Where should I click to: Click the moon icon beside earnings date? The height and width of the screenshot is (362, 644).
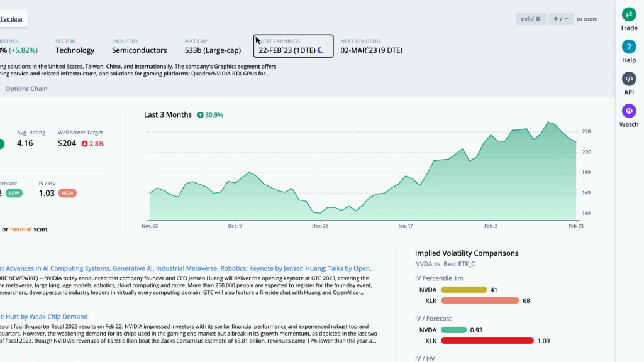[x=320, y=50]
